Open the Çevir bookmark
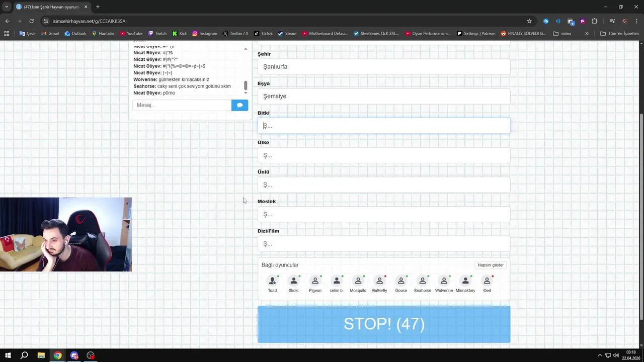Screen dimensions: 644x362 (28, 34)
